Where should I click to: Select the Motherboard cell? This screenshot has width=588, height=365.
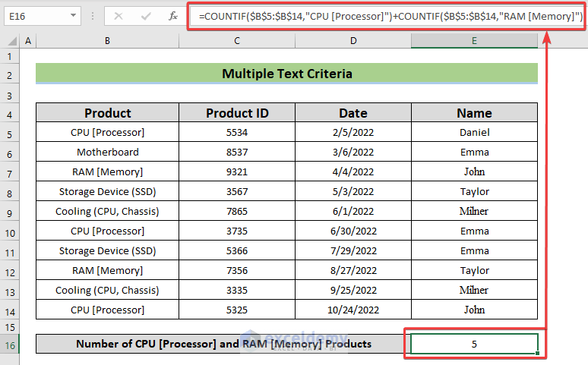tap(108, 152)
